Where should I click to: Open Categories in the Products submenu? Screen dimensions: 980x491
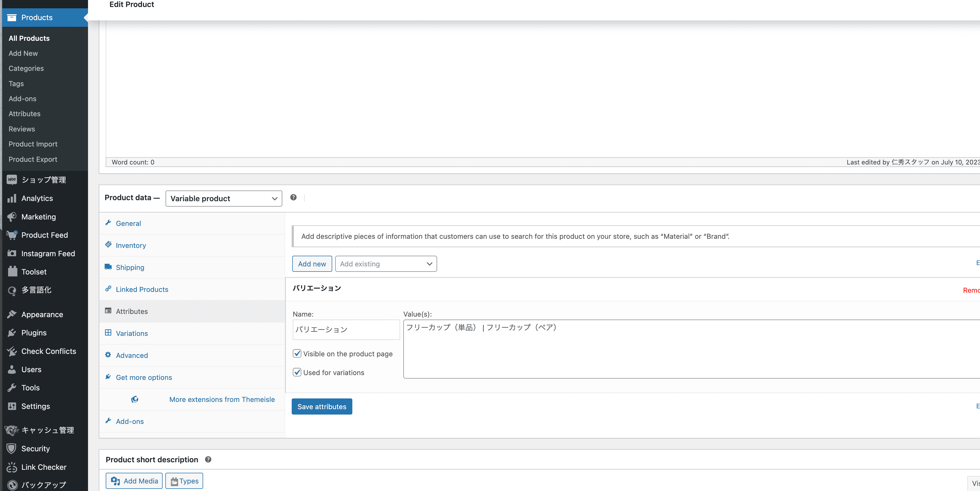[x=26, y=68]
